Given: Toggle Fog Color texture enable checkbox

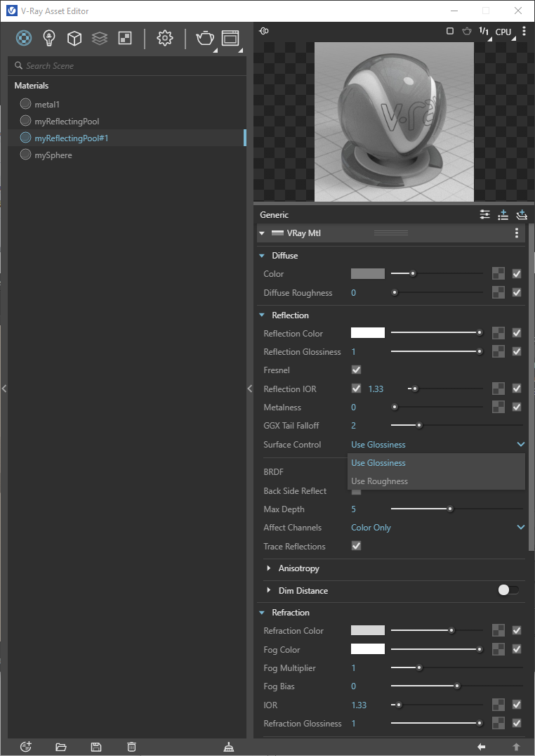Looking at the screenshot, I should [517, 649].
